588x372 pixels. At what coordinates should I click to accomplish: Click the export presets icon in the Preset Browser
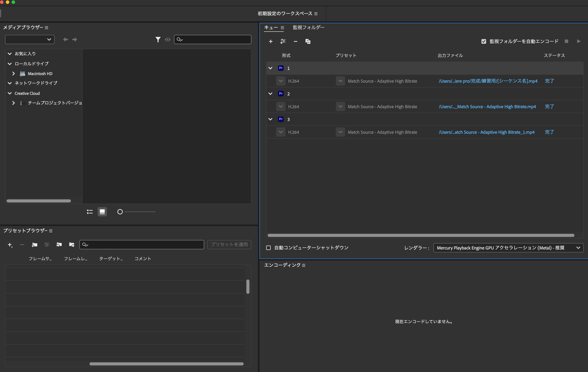point(71,245)
